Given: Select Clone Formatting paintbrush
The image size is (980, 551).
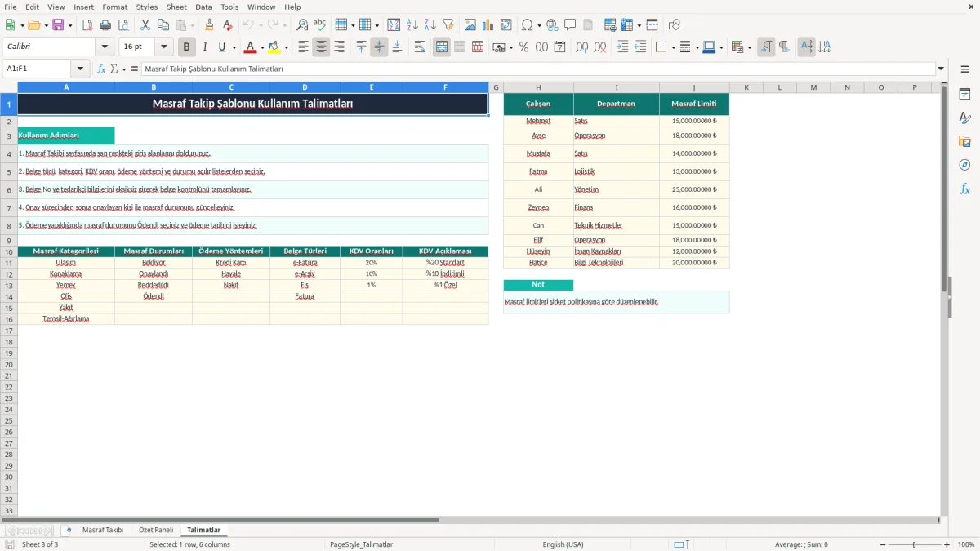Looking at the screenshot, I should tap(209, 25).
